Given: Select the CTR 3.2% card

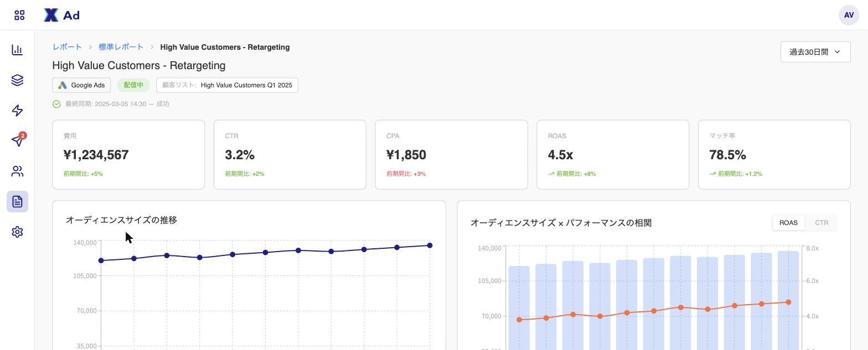Looking at the screenshot, I should coord(290,155).
